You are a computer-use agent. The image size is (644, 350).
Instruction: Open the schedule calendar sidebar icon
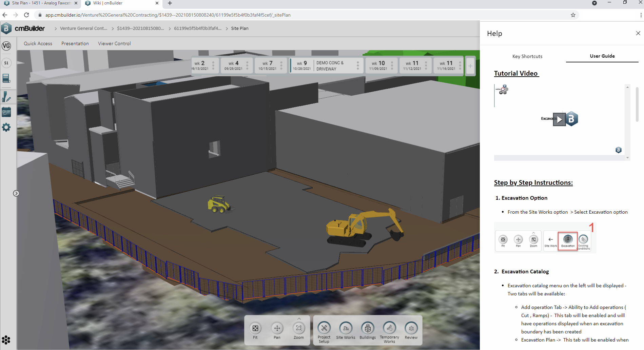[6, 112]
